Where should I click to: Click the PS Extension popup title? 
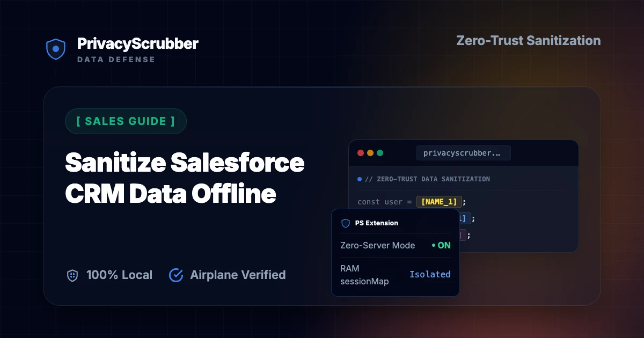pyautogui.click(x=377, y=223)
